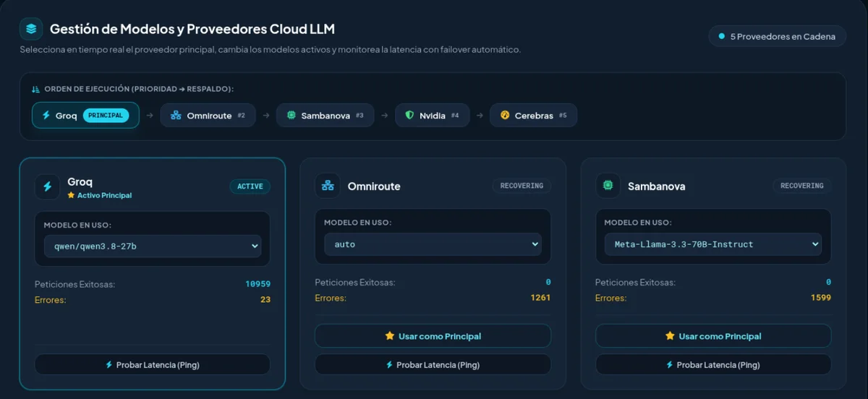The height and width of the screenshot is (399, 868).
Task: Click the brain icon in Cerebras chain chip
Action: pyautogui.click(x=505, y=116)
